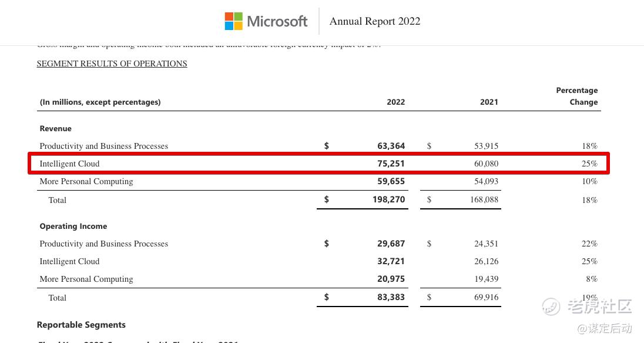Image resolution: width=644 pixels, height=343 pixels.
Task: Click Productivity and Business Processes under Revenue
Action: [104, 146]
